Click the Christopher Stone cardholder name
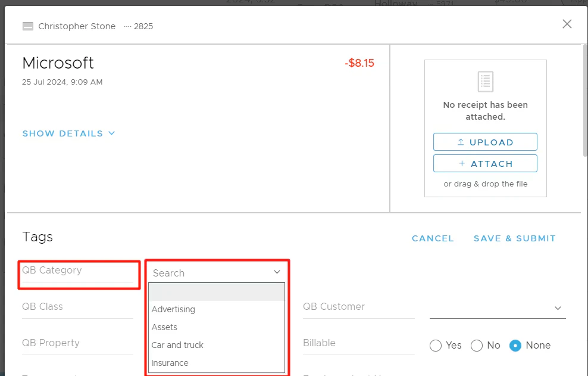Screen dimensions: 588x376 point(77,26)
